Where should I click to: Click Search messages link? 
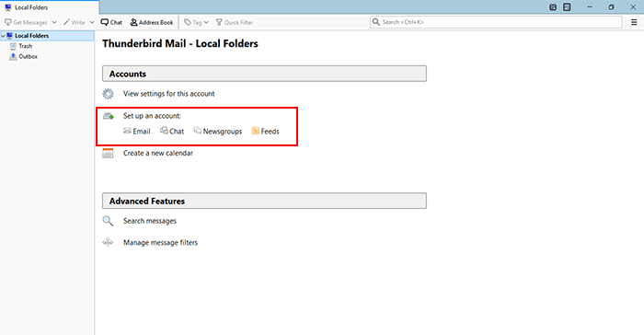pos(150,221)
